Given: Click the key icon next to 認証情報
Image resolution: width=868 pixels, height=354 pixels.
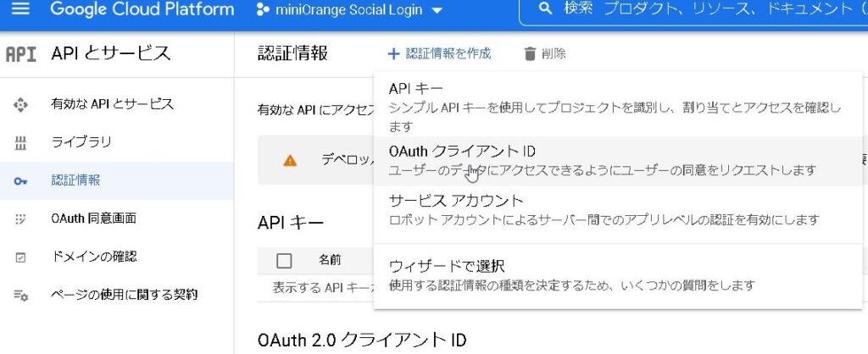Looking at the screenshot, I should [x=21, y=180].
